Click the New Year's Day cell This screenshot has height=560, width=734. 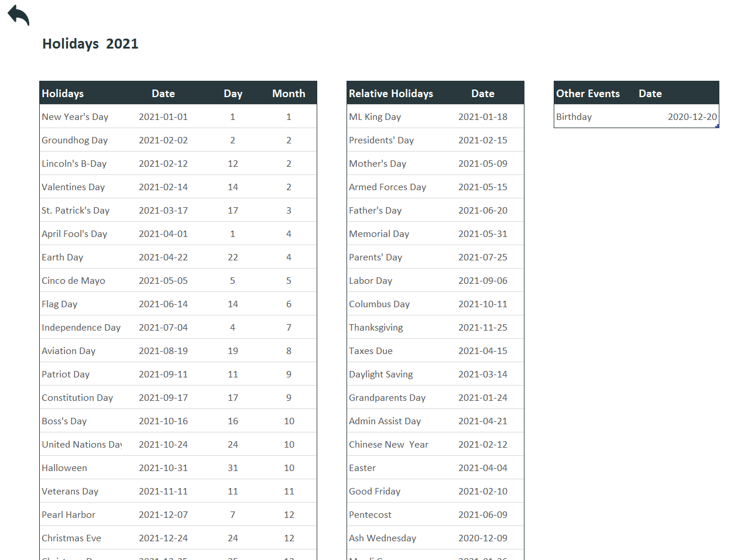[x=75, y=117]
